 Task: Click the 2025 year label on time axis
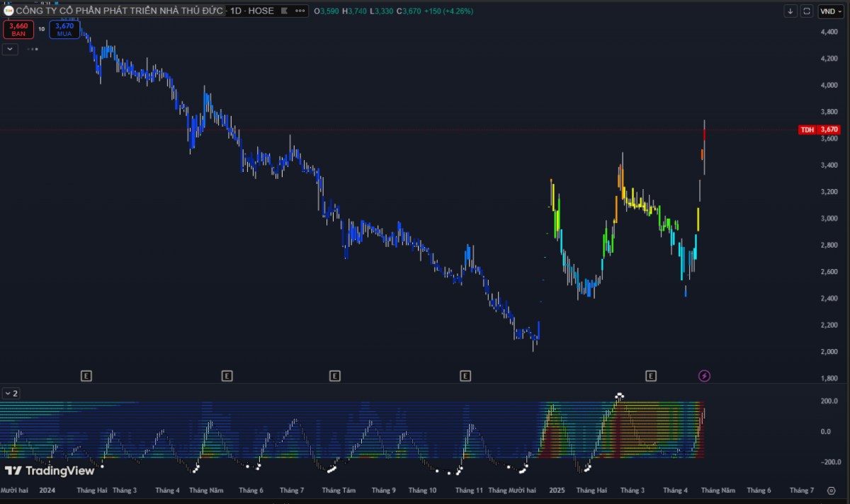(557, 490)
